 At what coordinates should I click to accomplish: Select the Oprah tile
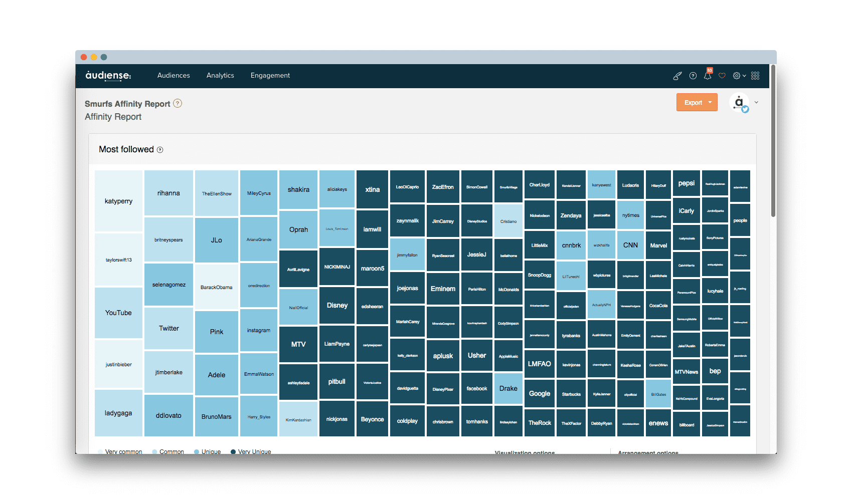click(298, 229)
